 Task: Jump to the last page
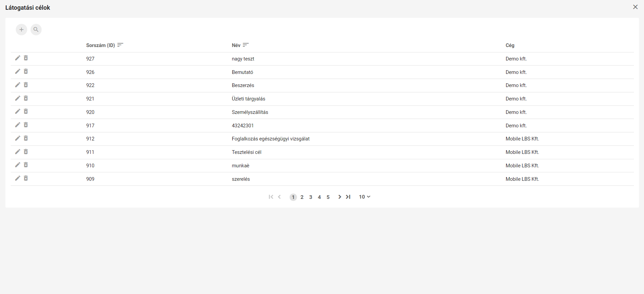[348, 197]
